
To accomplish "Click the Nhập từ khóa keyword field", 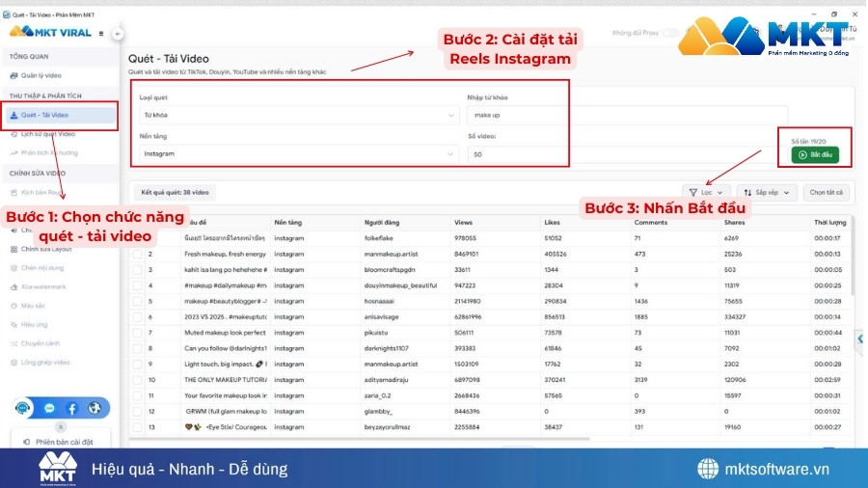I will [627, 115].
